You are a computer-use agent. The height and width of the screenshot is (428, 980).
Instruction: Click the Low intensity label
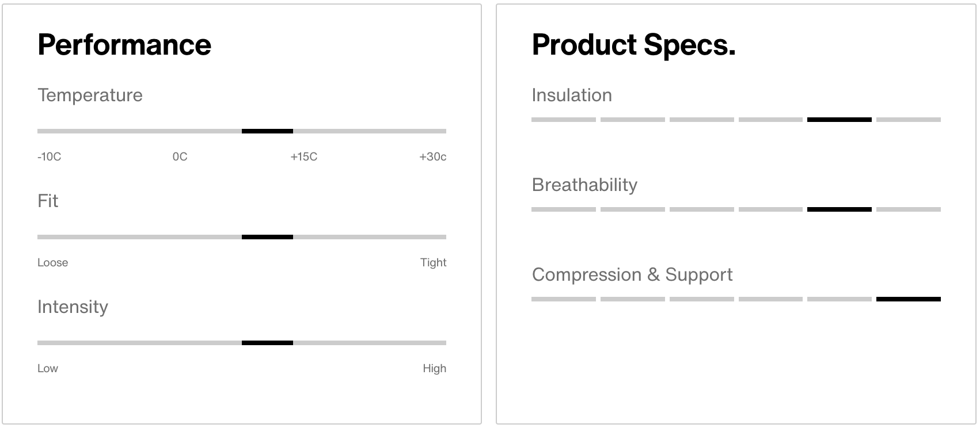click(48, 368)
